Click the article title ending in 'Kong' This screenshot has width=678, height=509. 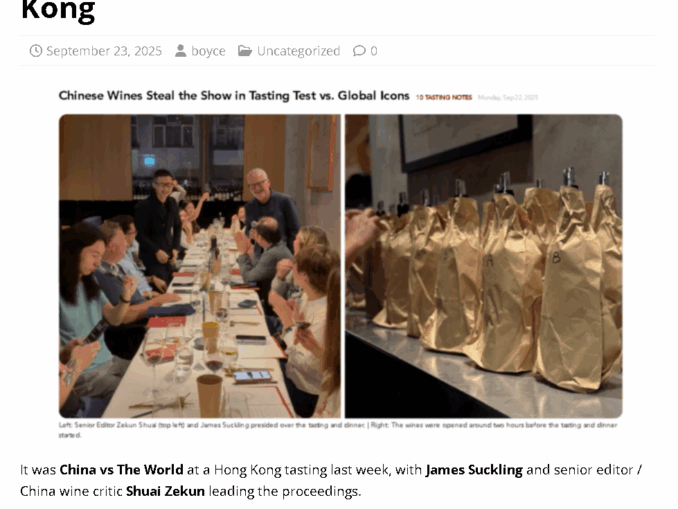click(x=58, y=11)
